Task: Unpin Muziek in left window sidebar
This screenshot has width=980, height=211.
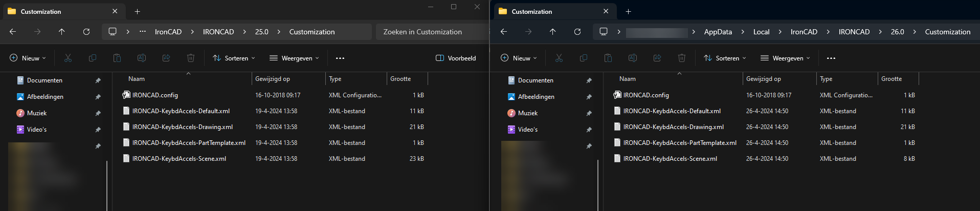Action: point(98,113)
